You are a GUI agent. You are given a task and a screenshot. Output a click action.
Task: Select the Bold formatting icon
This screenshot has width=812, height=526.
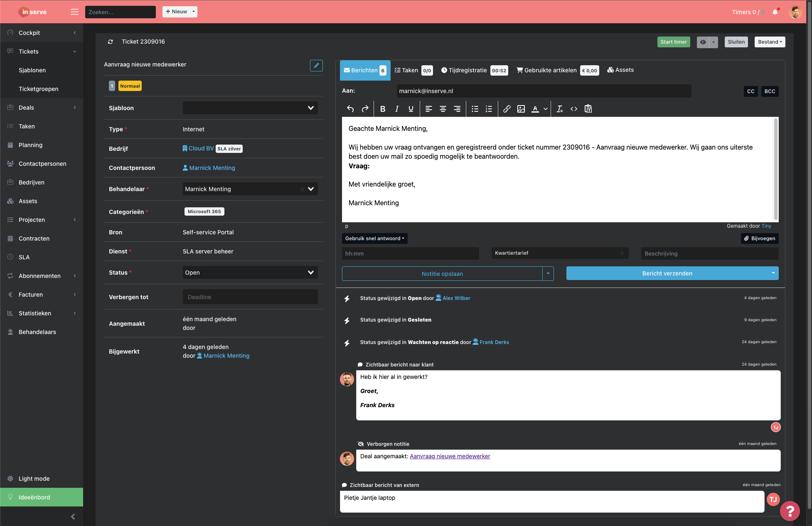382,108
